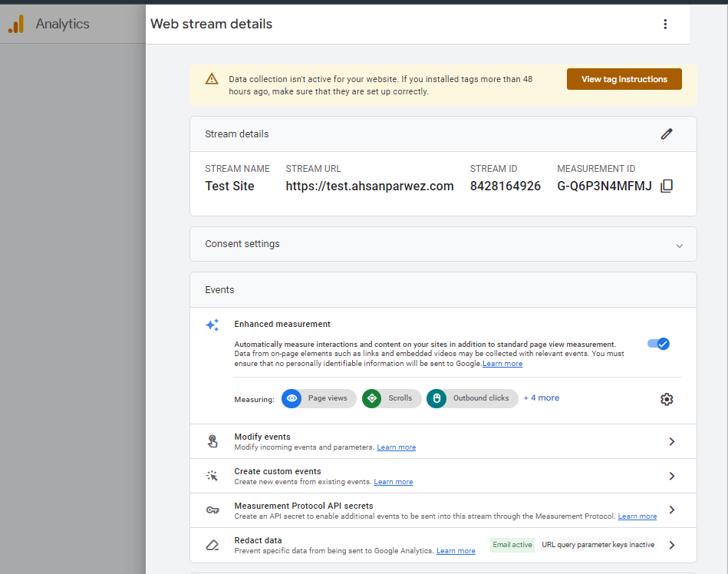Click the warning triangle icon in the banner
728x574 pixels.
[212, 79]
